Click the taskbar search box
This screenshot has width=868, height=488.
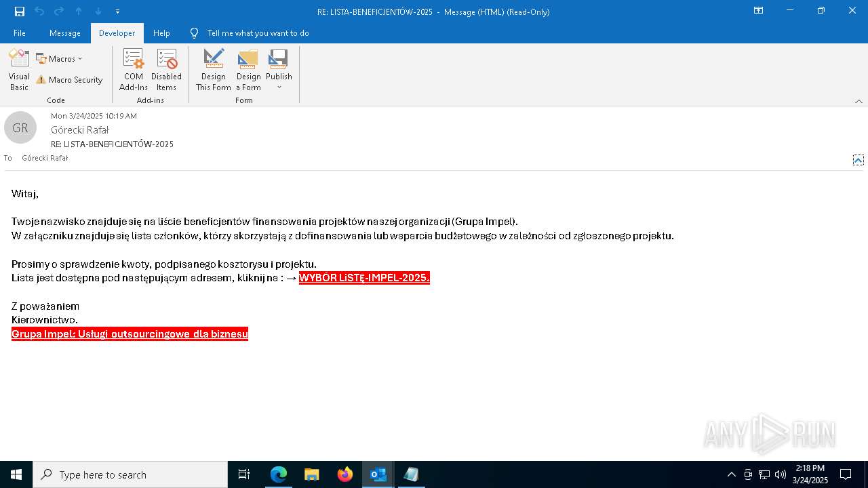[130, 474]
